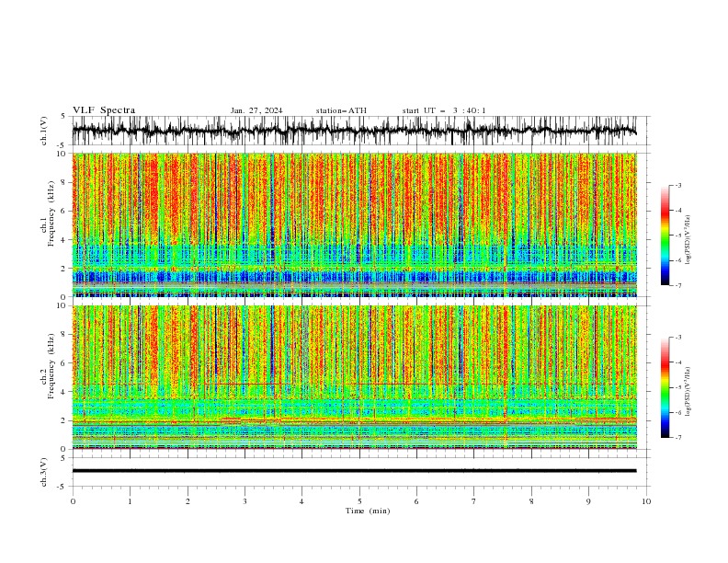This screenshot has height=563, width=728.
Task: Click tick label "7" on the time axis
Action: 474,501
